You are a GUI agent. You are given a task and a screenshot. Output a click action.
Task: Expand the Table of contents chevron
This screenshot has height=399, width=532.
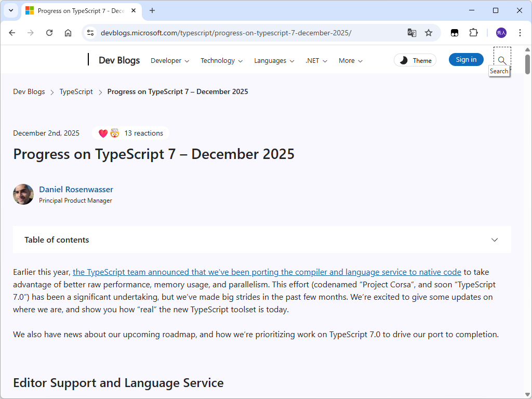point(495,240)
